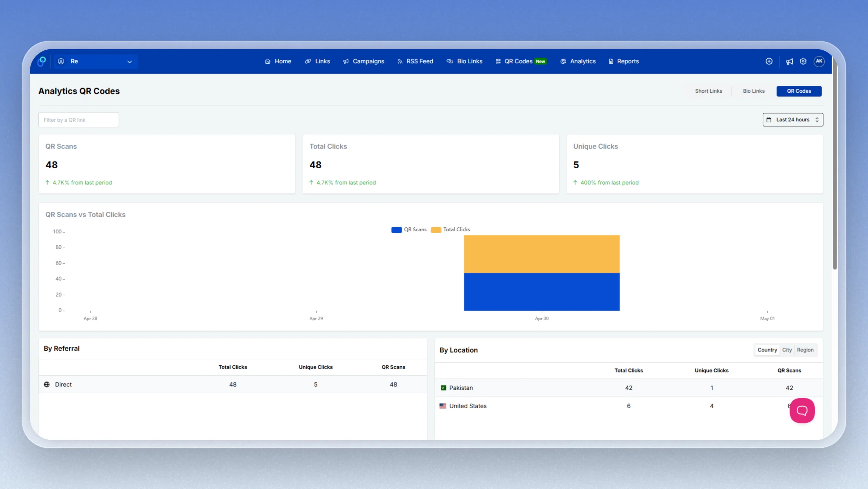868x489 pixels.
Task: Open the Last 24 hours date dropdown
Action: (793, 119)
